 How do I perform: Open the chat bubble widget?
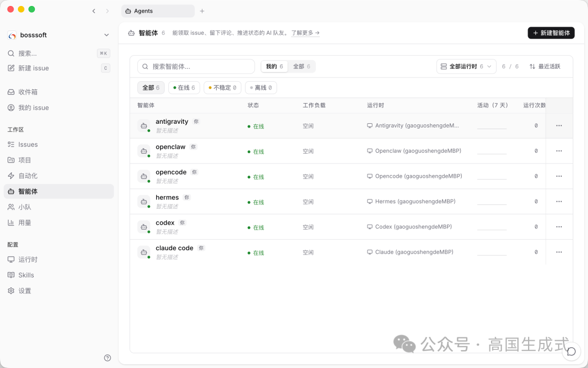pyautogui.click(x=571, y=352)
